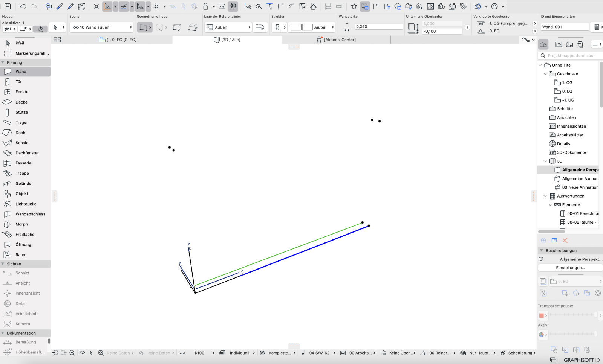Open the tab overview grid icon
The width and height of the screenshot is (603, 364).
[x=57, y=40]
